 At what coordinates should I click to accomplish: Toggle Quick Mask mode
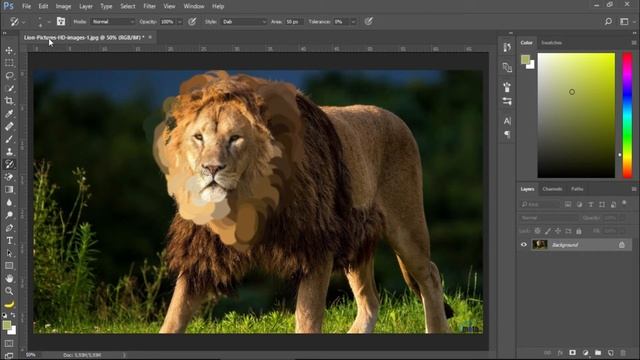[x=9, y=344]
